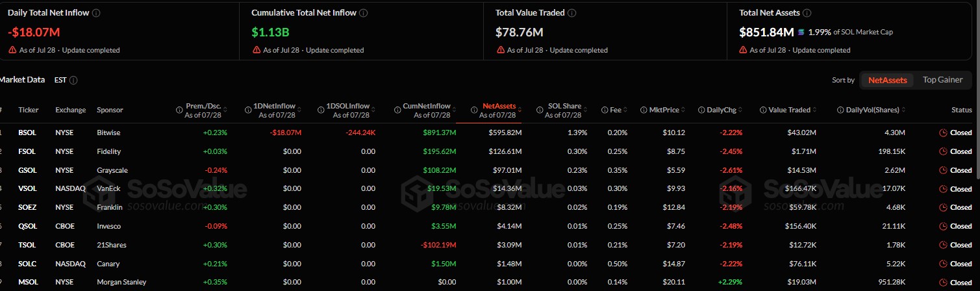Open info icon for the Value Traded column

(x=762, y=110)
